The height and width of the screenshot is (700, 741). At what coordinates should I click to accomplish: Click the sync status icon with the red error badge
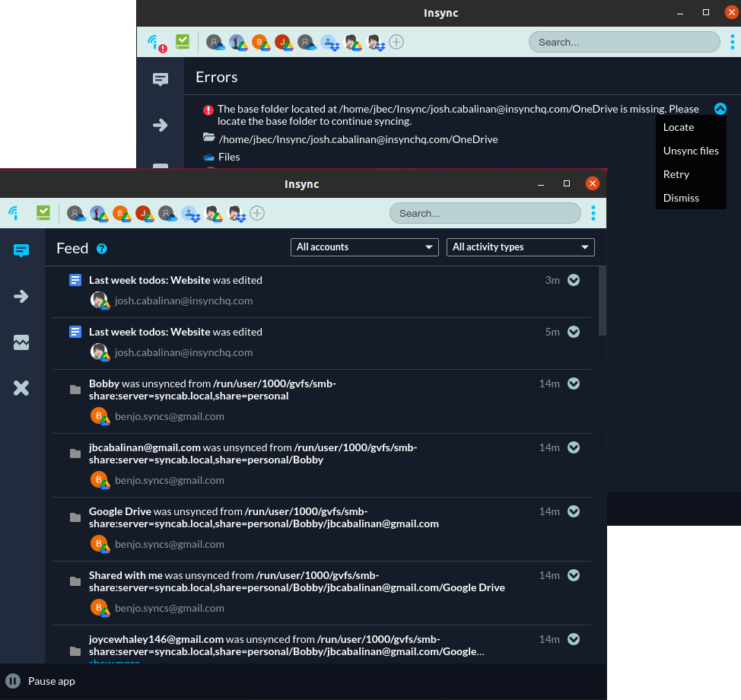[x=157, y=43]
